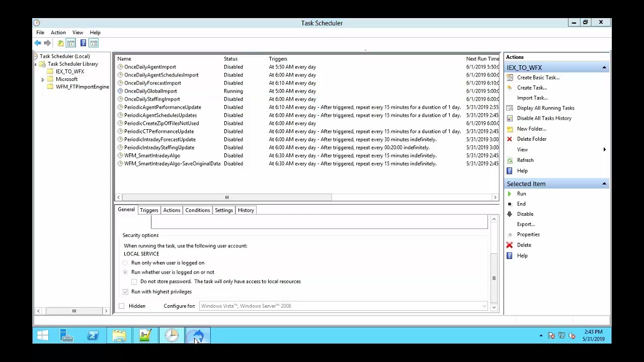Open the Action menu

58,33
